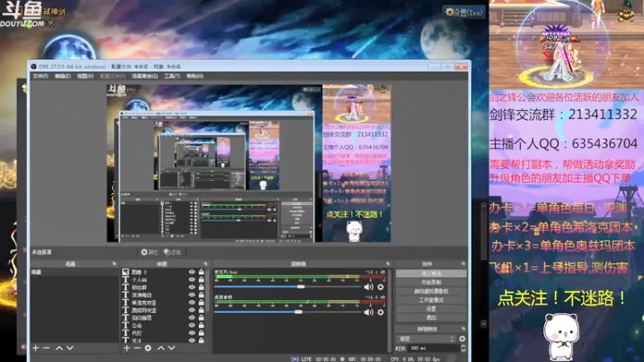Move scene up arrow in 场景 panel
This screenshot has height=362, width=644.
click(x=59, y=348)
